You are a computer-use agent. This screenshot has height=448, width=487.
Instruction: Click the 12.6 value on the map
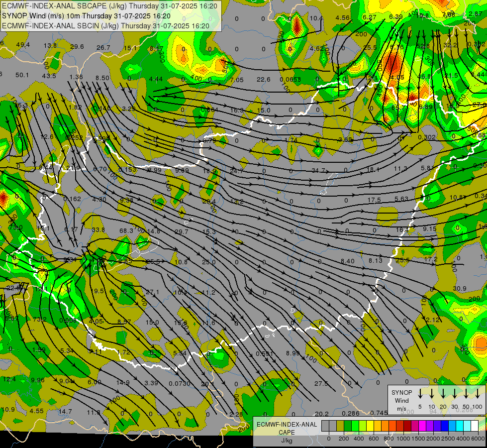click(47, 136)
